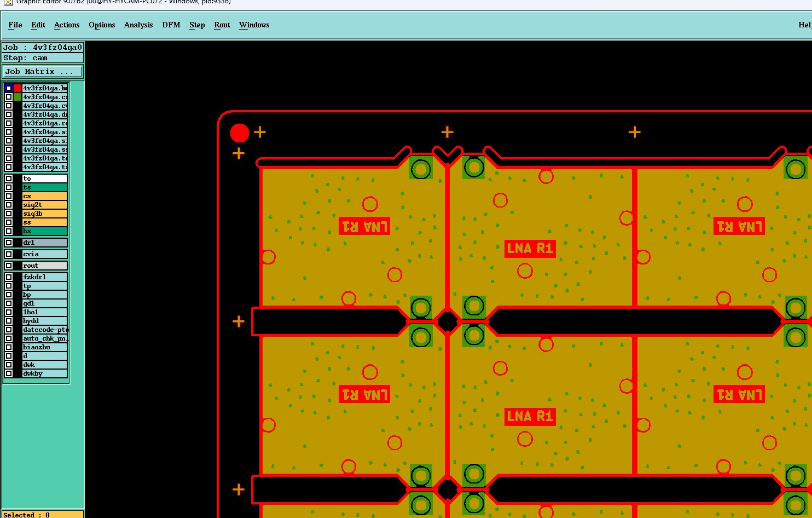Select the layer name dwk
Viewport: 812px width, 518px height.
coord(45,365)
